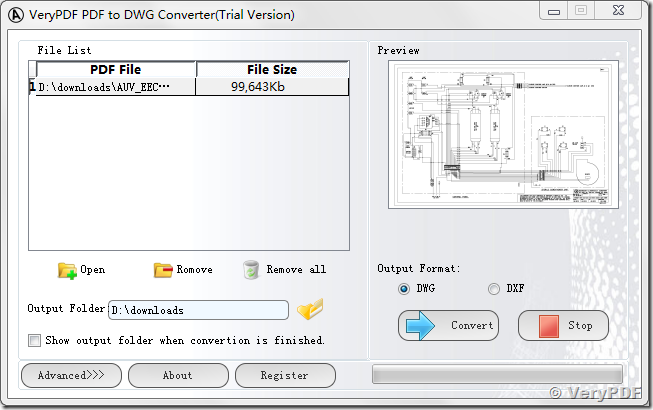Screen dimensions: 653x410
Task: Click the Open label text
Action: pos(92,270)
